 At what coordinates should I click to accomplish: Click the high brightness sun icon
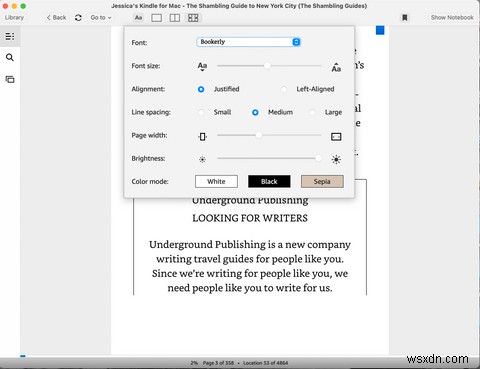(336, 159)
